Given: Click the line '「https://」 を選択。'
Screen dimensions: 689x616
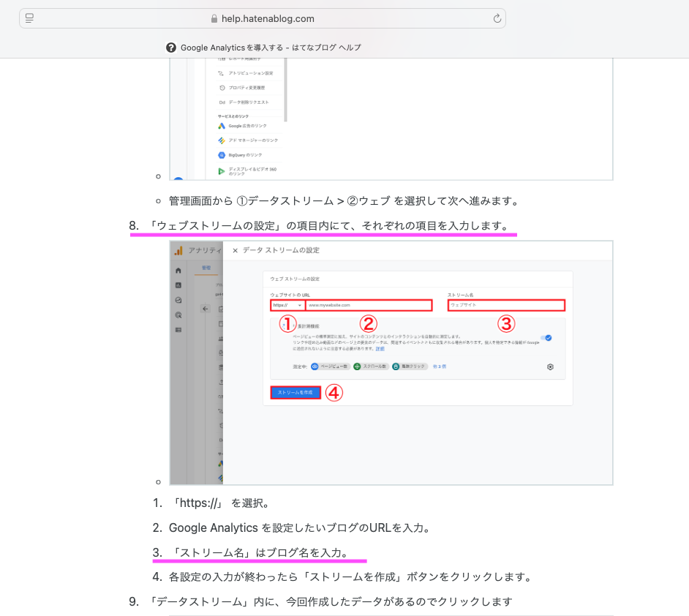Looking at the screenshot, I should [x=219, y=503].
